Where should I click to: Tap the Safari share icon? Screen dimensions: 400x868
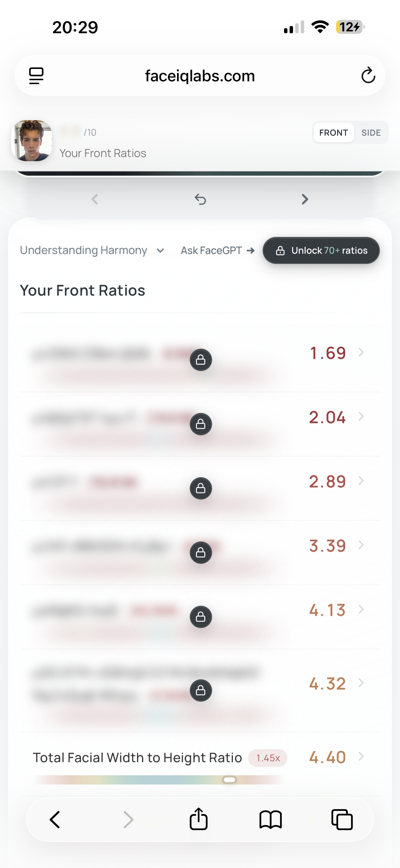point(199,819)
